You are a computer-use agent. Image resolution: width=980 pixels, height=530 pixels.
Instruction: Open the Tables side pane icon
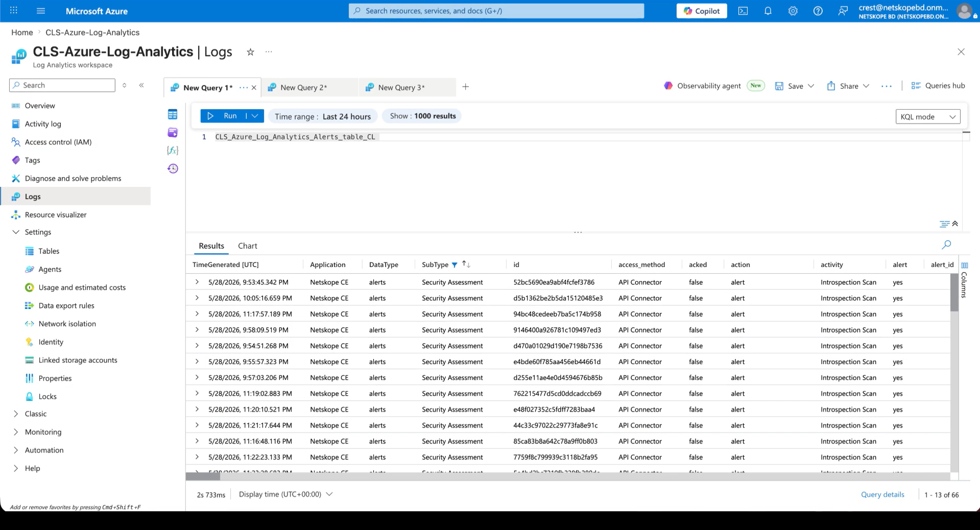[173, 114]
